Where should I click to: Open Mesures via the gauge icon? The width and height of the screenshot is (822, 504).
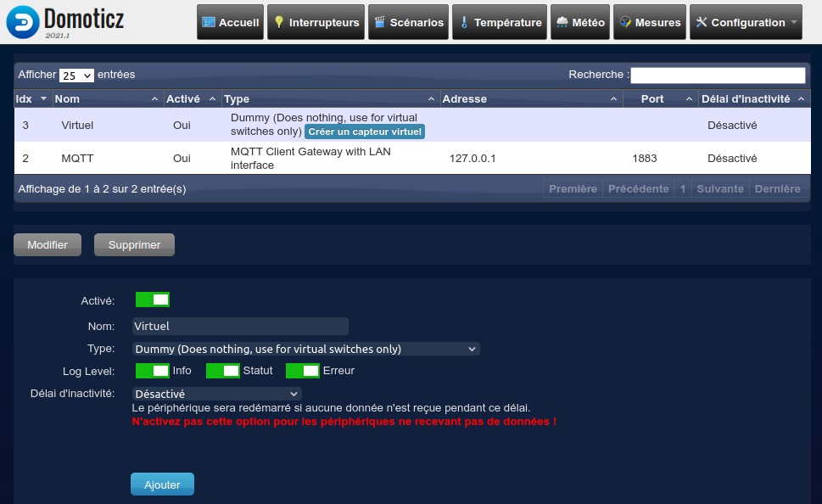point(625,23)
